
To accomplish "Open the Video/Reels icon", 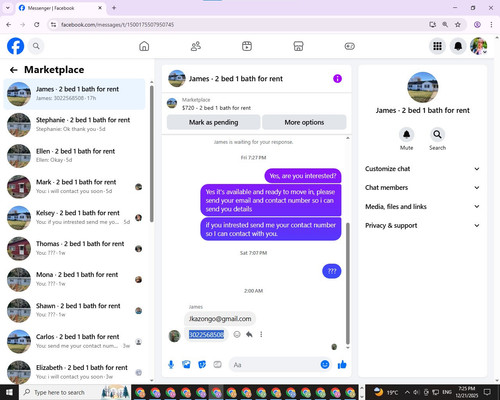I will pos(247,46).
